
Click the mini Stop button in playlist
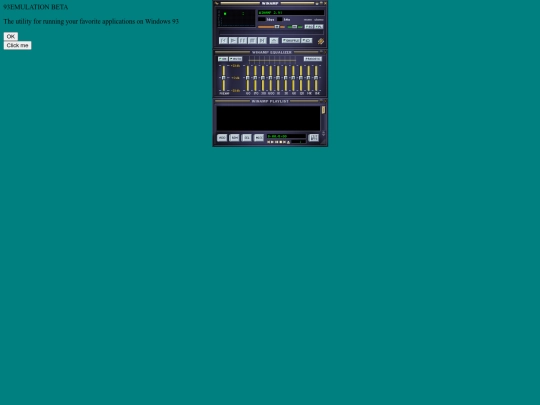(x=281, y=142)
